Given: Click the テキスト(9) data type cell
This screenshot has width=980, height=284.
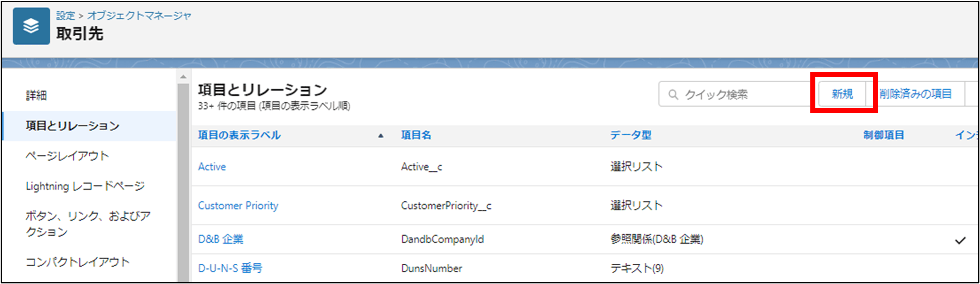Looking at the screenshot, I should [x=637, y=268].
